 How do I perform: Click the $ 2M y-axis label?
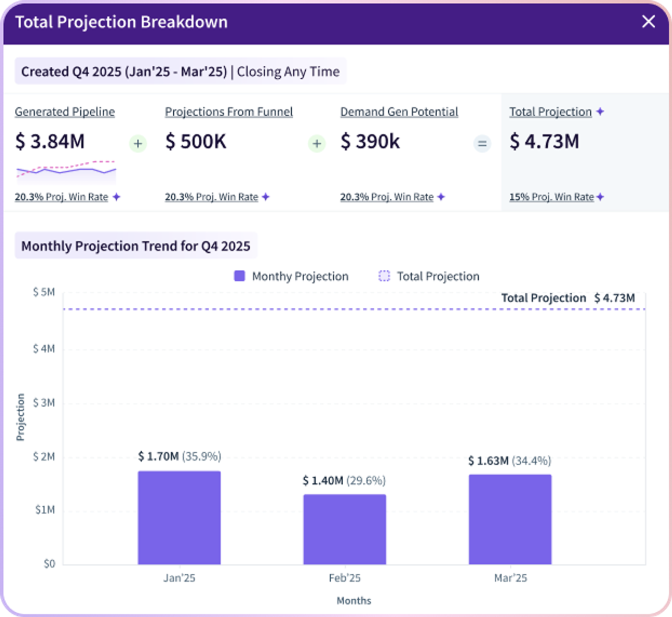(x=44, y=457)
